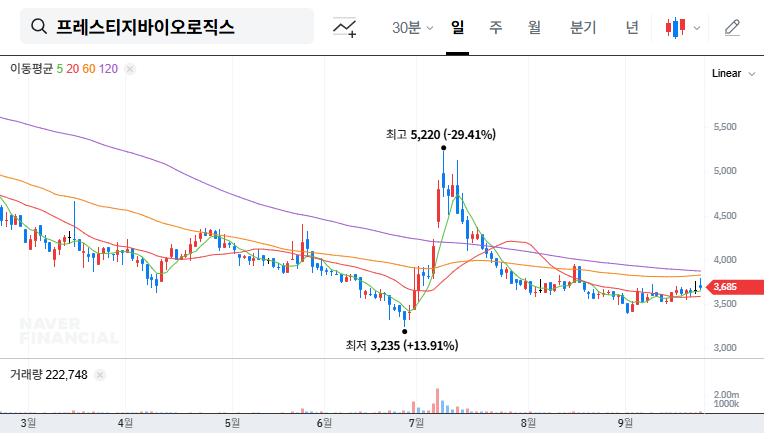Switch to the 주 weekly tab

[496, 27]
